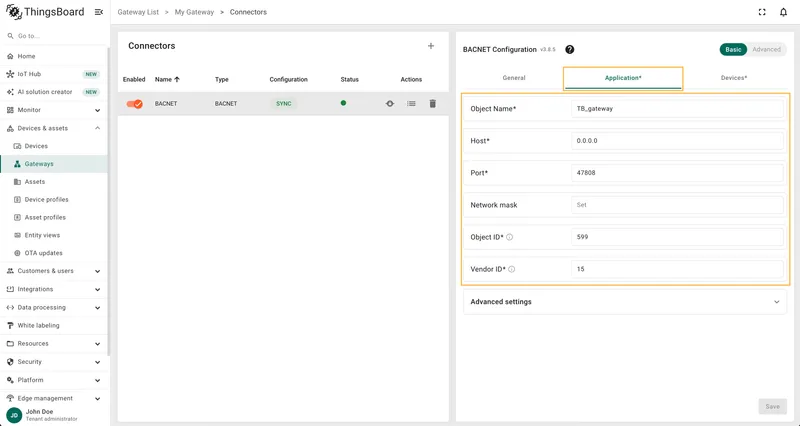Viewport: 800px width, 426px height.
Task: Open the Devices* tab
Action: (734, 78)
